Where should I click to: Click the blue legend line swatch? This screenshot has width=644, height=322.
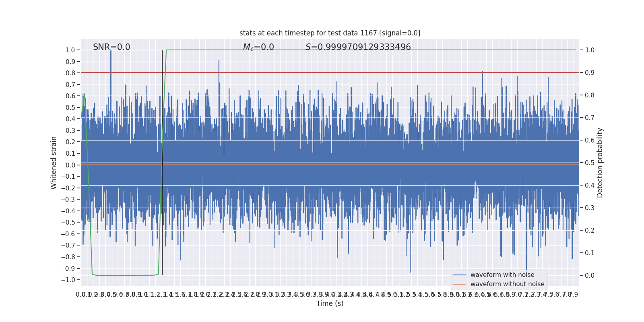459,275
